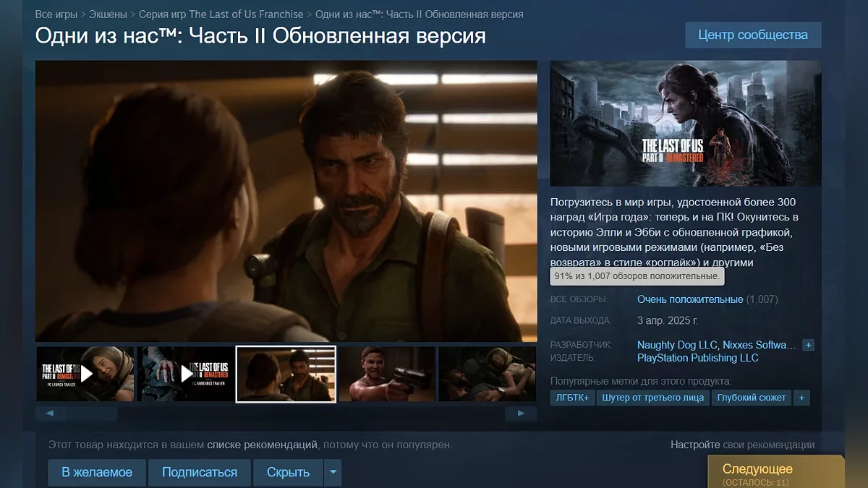868x488 pixels.
Task: Open Центр сообщества button
Action: coord(753,35)
